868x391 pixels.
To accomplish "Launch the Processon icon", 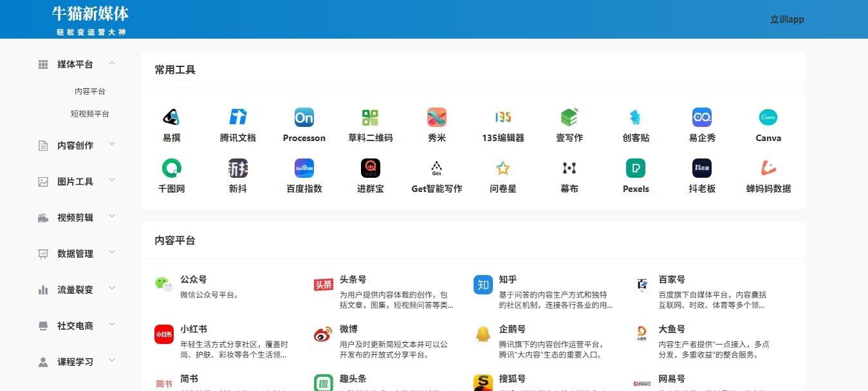I will point(304,117).
